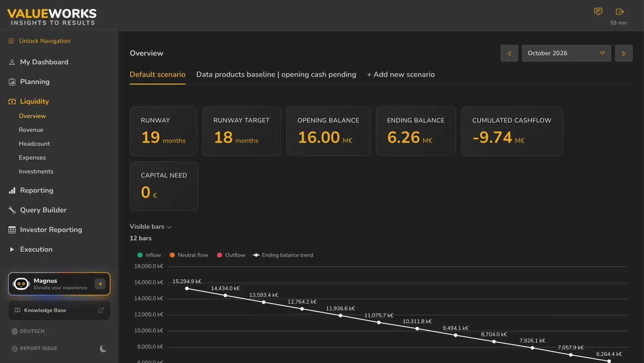The height and width of the screenshot is (363, 644).
Task: Click the Reporting bar chart icon
Action: (x=12, y=190)
